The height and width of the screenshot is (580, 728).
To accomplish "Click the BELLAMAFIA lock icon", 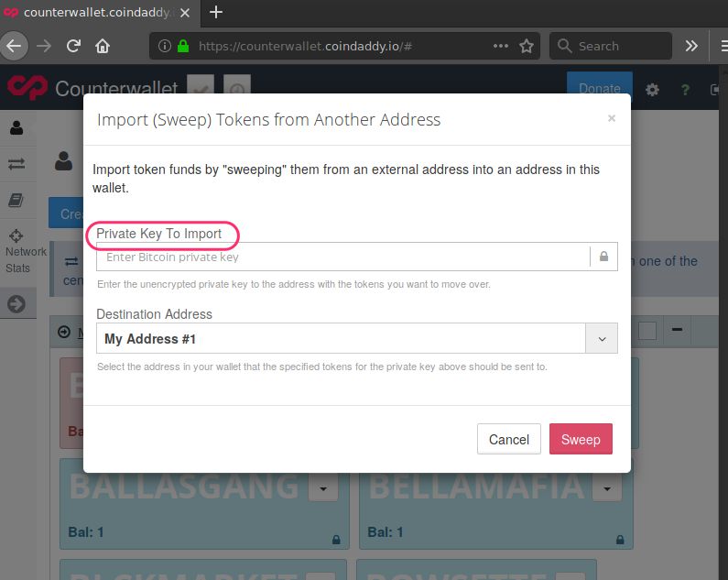I will (x=620, y=540).
